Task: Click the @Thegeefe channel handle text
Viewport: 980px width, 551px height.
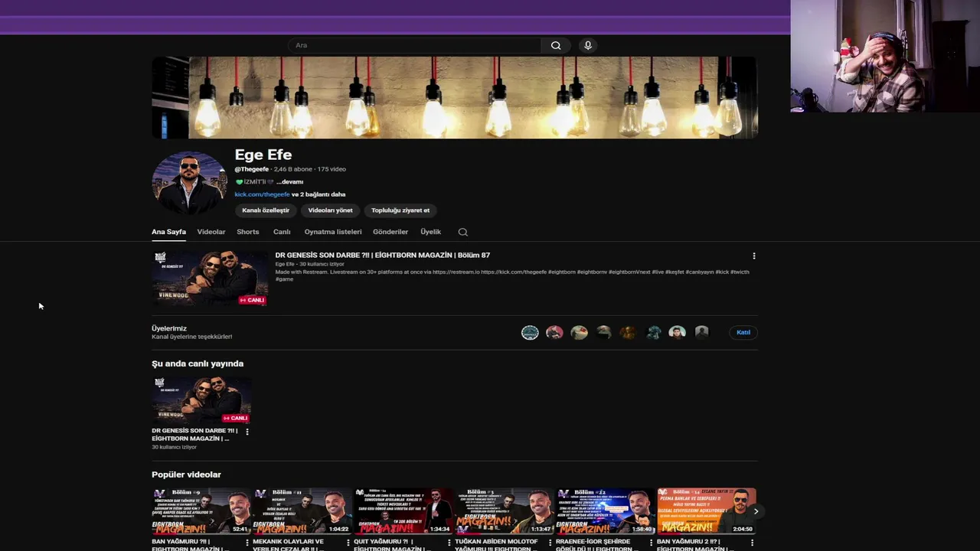Action: click(x=252, y=169)
